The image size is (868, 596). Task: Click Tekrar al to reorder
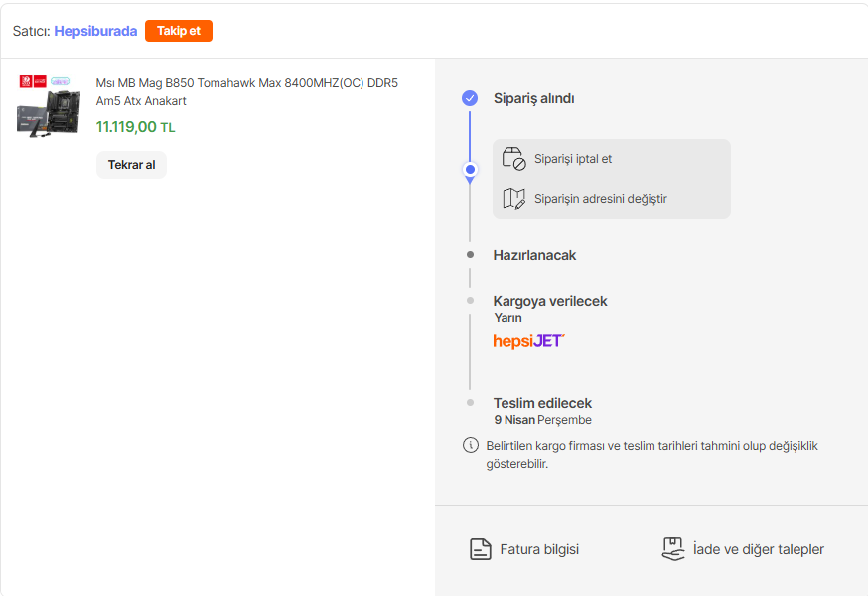click(x=131, y=165)
